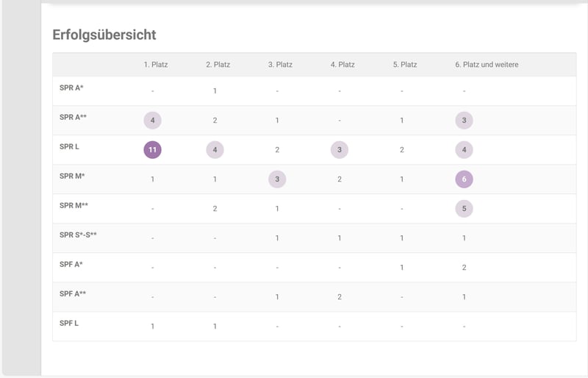The width and height of the screenshot is (588, 378).
Task: Click the SPF L row label
Action: 69,323
